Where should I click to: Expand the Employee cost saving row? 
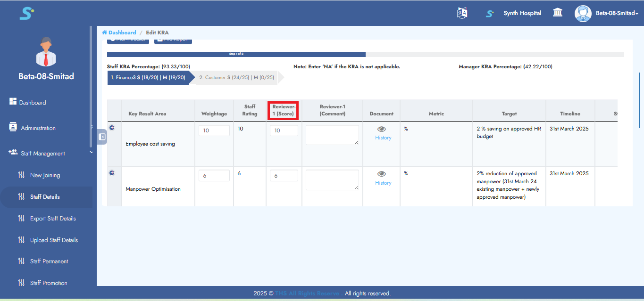pos(112,128)
